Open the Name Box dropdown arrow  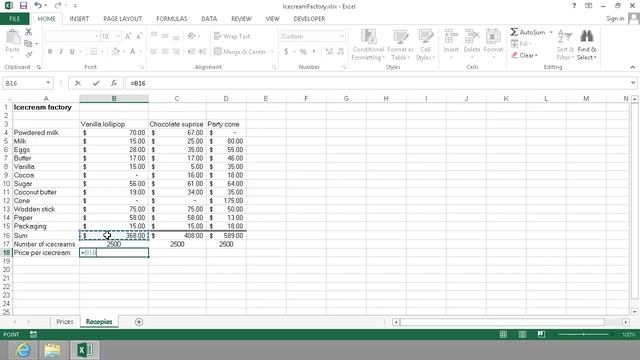click(x=48, y=83)
